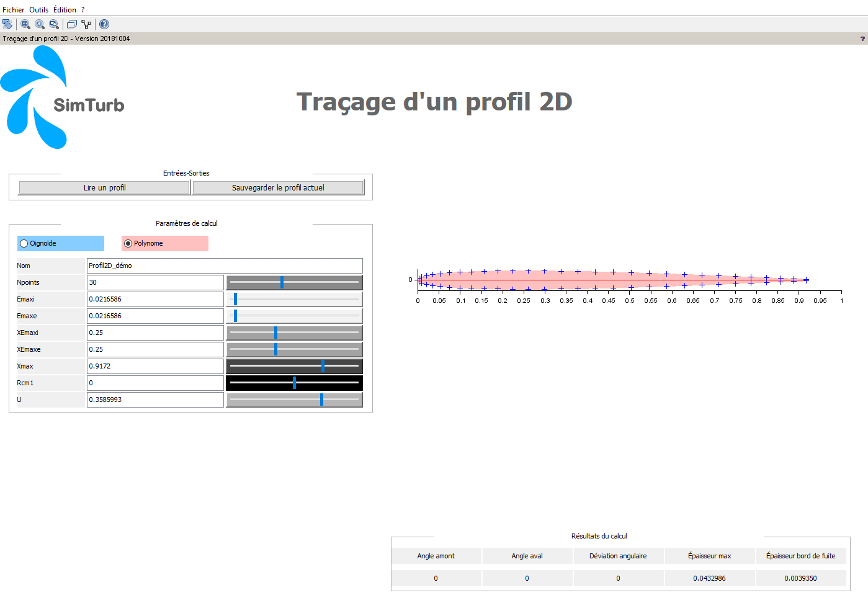This screenshot has height=603, width=868.
Task: Click the rotate view icon in toolbar
Action: tap(7, 24)
